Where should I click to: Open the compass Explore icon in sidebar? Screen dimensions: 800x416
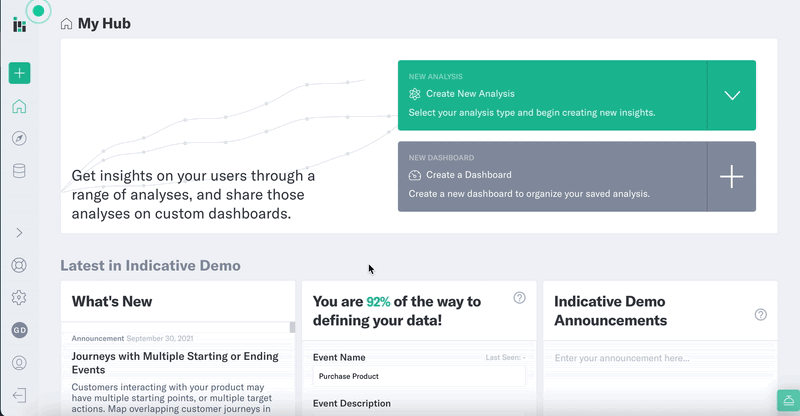pos(19,138)
